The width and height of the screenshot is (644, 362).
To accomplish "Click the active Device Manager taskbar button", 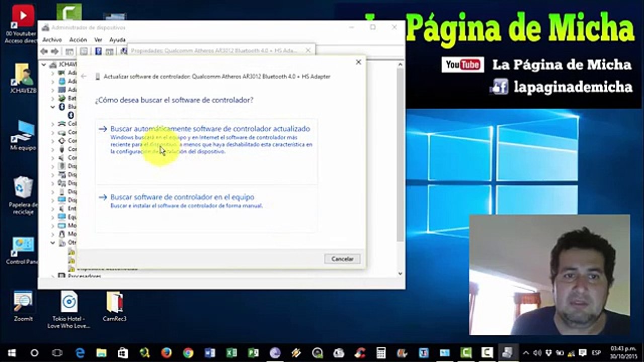I will click(x=508, y=353).
